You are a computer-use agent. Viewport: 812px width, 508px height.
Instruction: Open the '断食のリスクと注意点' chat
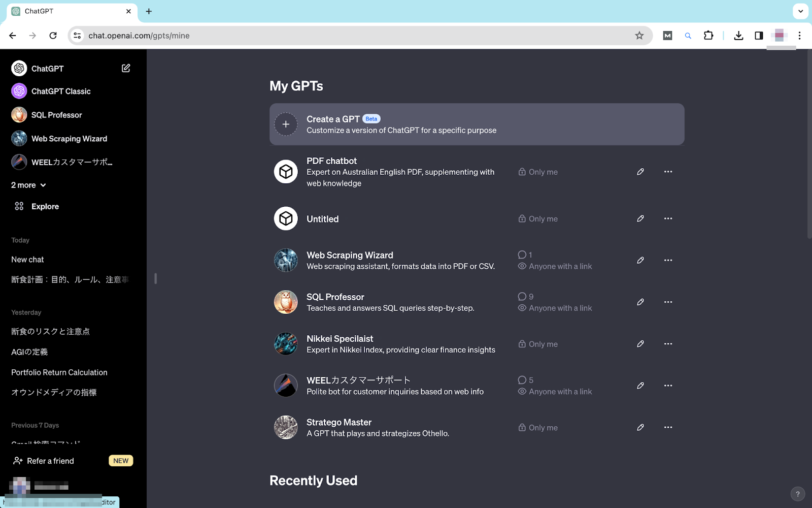50,331
